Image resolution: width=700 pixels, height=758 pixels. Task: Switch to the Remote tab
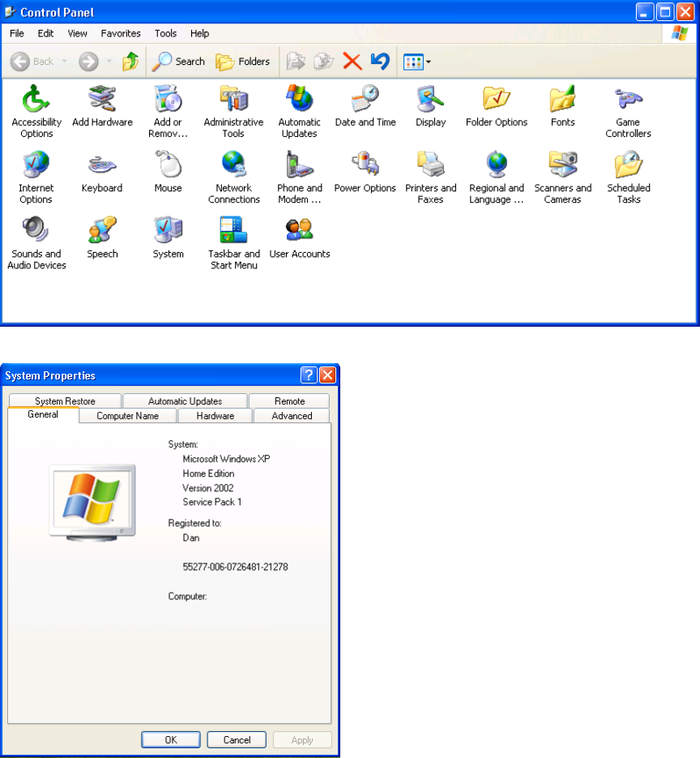pyautogui.click(x=289, y=400)
